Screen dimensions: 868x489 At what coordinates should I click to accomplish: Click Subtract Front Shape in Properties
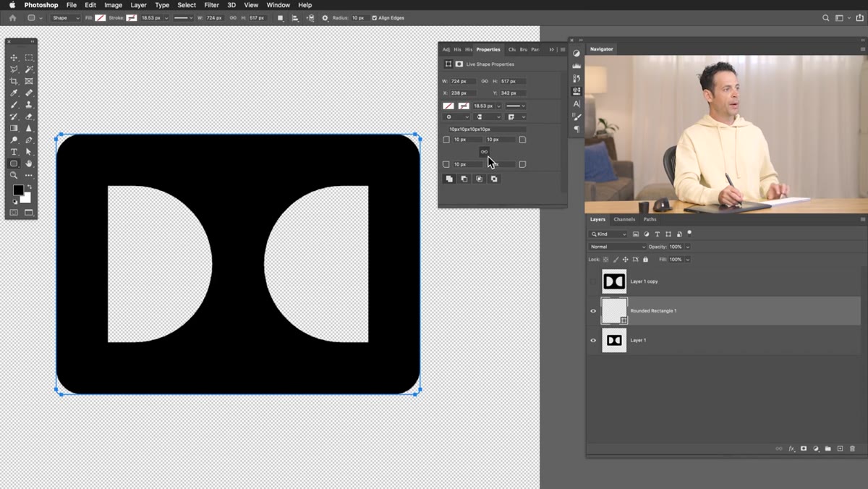point(464,179)
